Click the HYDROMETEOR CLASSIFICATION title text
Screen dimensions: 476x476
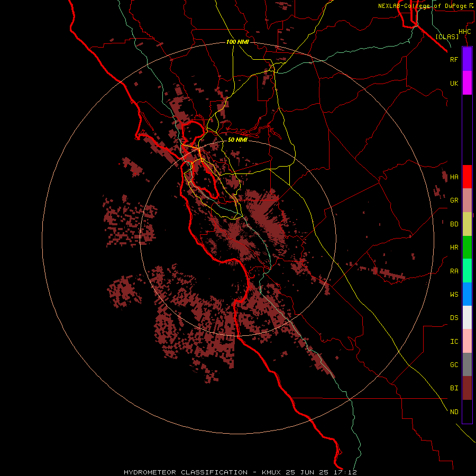point(186,472)
